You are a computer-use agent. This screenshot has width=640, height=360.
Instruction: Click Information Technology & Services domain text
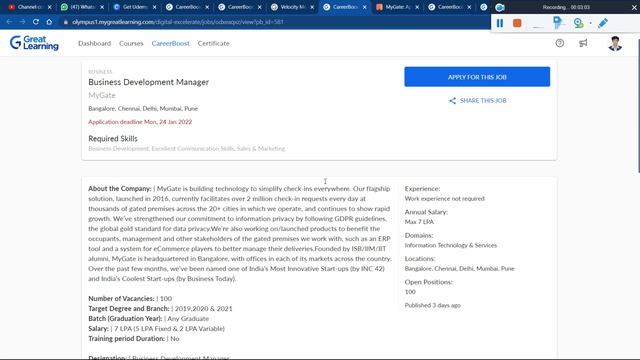[451, 245]
